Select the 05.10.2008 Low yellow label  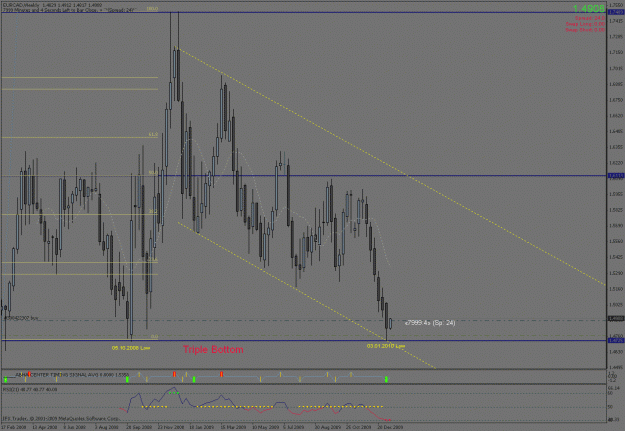[x=131, y=348]
